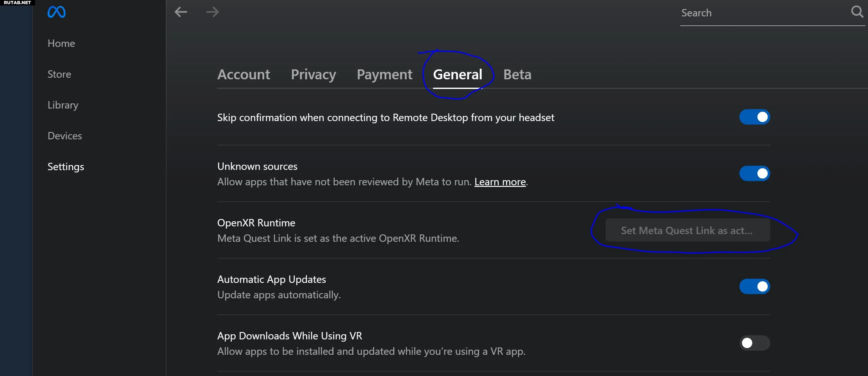Click the back arrow icon

click(x=181, y=12)
